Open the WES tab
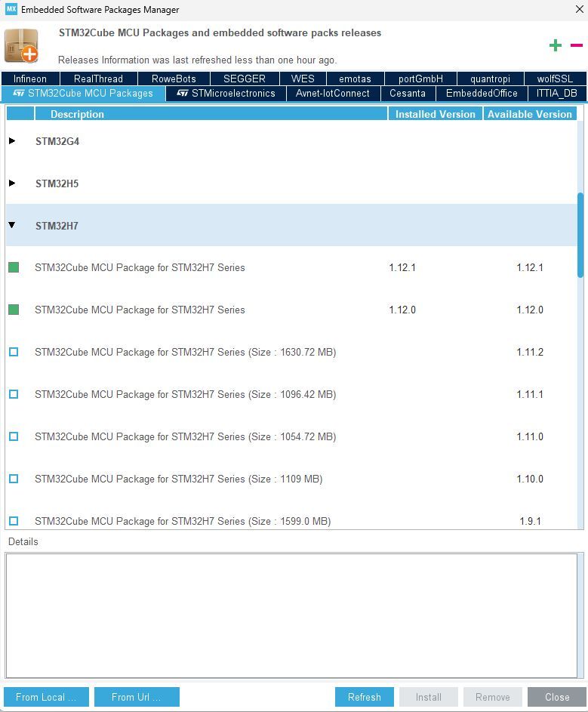 point(303,79)
